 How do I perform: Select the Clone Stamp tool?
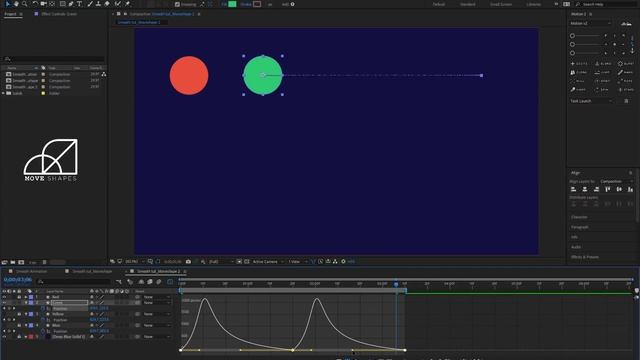[x=98, y=4]
